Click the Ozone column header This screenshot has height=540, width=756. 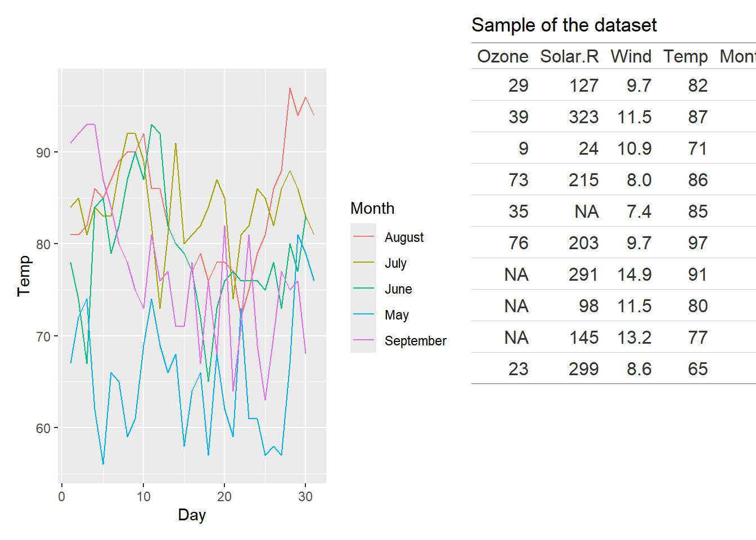click(502, 56)
